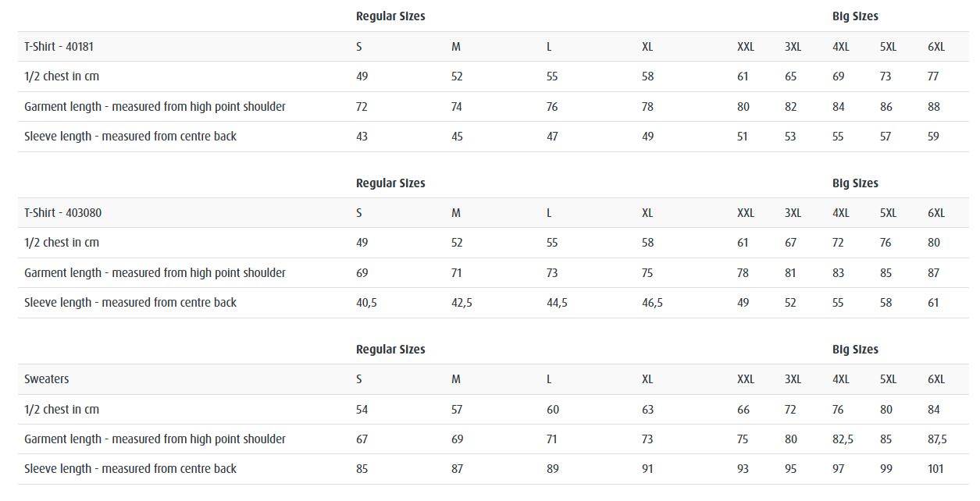This screenshot has width=980, height=501.
Task: Click the 42,5 sleeve length value
Action: 461,303
